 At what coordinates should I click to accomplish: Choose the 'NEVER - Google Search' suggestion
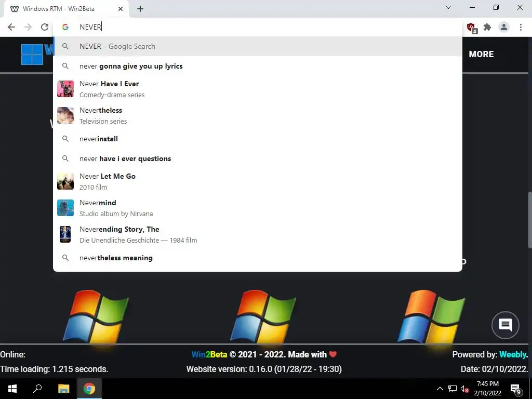click(x=258, y=46)
